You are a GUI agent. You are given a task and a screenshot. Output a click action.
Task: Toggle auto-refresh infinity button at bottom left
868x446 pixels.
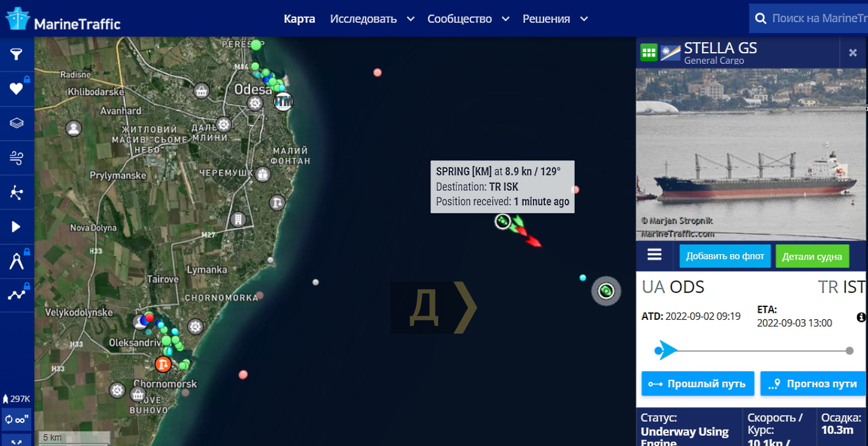(16, 419)
